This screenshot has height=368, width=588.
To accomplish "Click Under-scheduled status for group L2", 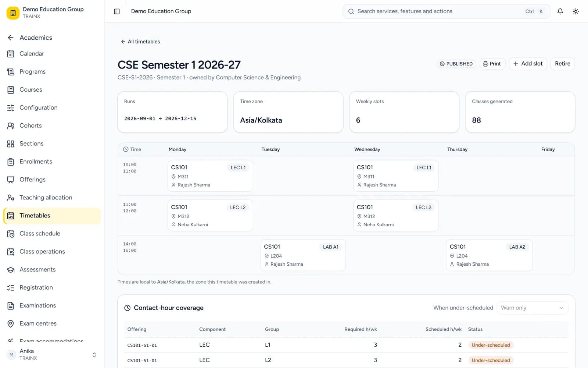I will tap(491, 360).
